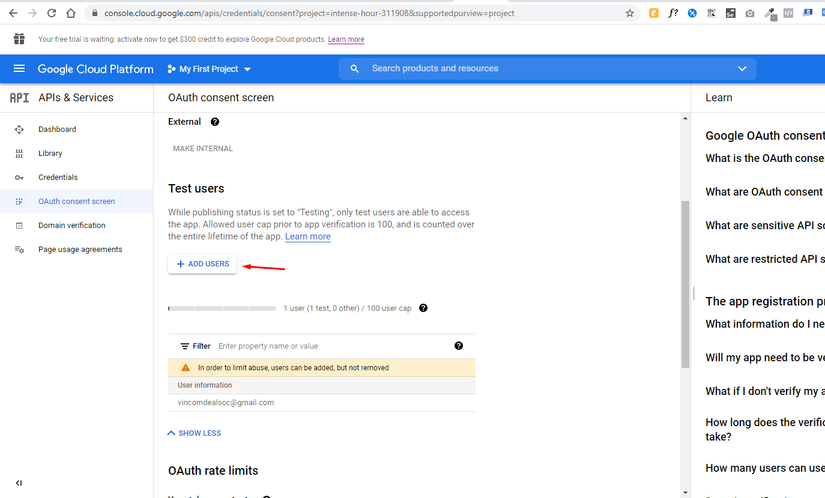This screenshot has height=498, width=825.
Task: Click the APIs & Services heading
Action: 76,98
